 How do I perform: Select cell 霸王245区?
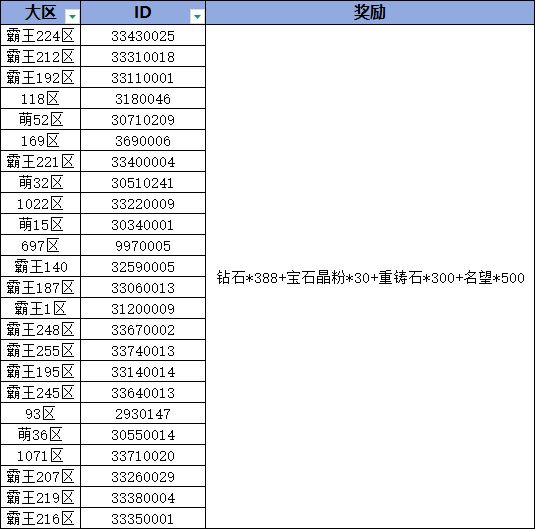click(x=41, y=392)
